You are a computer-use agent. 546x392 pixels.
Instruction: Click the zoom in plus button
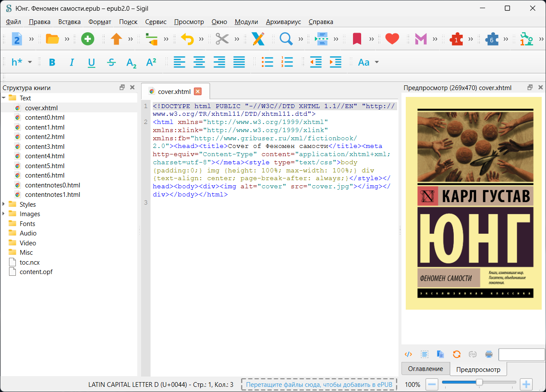tap(526, 384)
